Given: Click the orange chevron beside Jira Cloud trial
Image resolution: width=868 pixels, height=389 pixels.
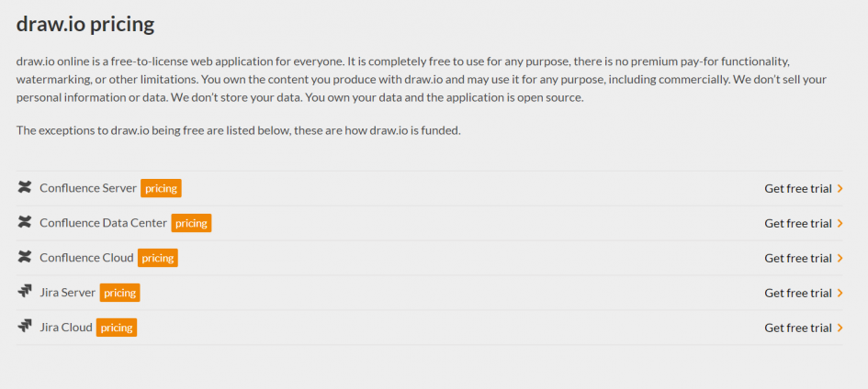Looking at the screenshot, I should tap(840, 328).
